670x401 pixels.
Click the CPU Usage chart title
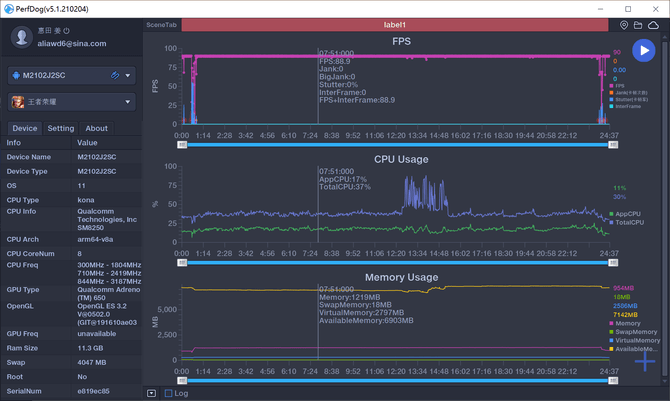pos(401,159)
